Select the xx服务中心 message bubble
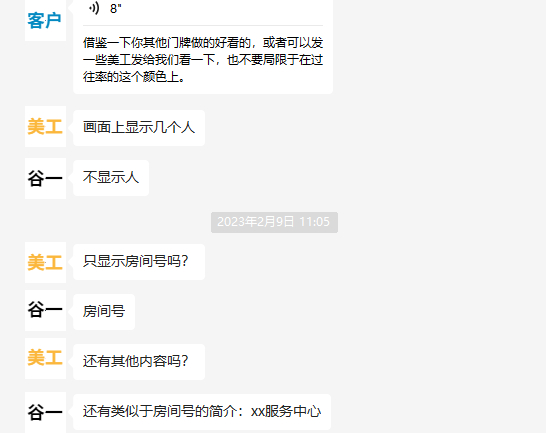Screen dimensions: 546x433 202,412
